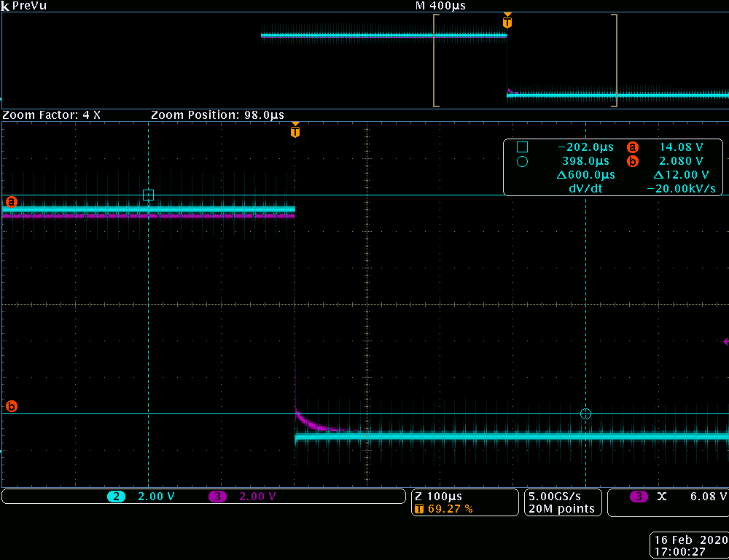The width and height of the screenshot is (729, 560).
Task: Select horizontal cursor 'b' marker at left edge
Action: point(11,406)
